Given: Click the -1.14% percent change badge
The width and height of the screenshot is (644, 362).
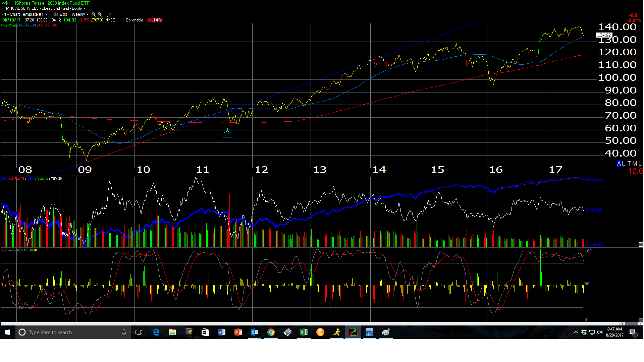Looking at the screenshot, I should point(155,20).
